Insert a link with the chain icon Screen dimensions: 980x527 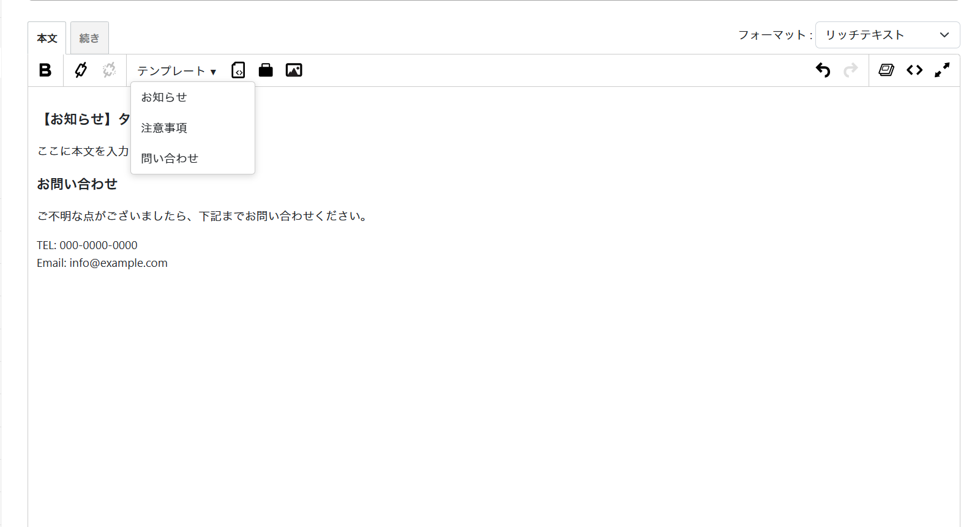[81, 70]
